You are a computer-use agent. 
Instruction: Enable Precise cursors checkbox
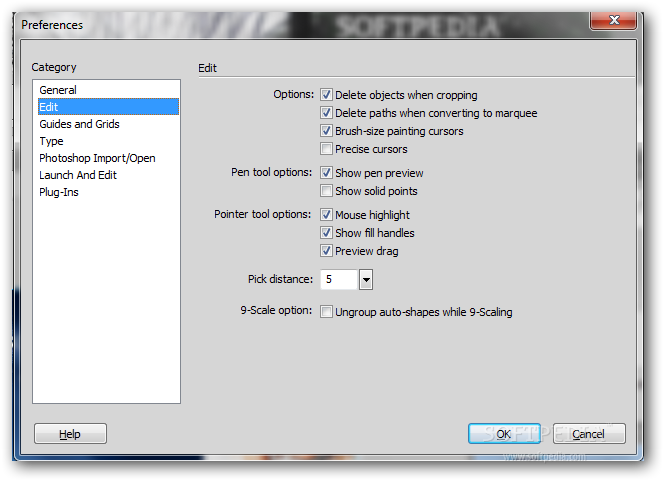click(x=326, y=149)
